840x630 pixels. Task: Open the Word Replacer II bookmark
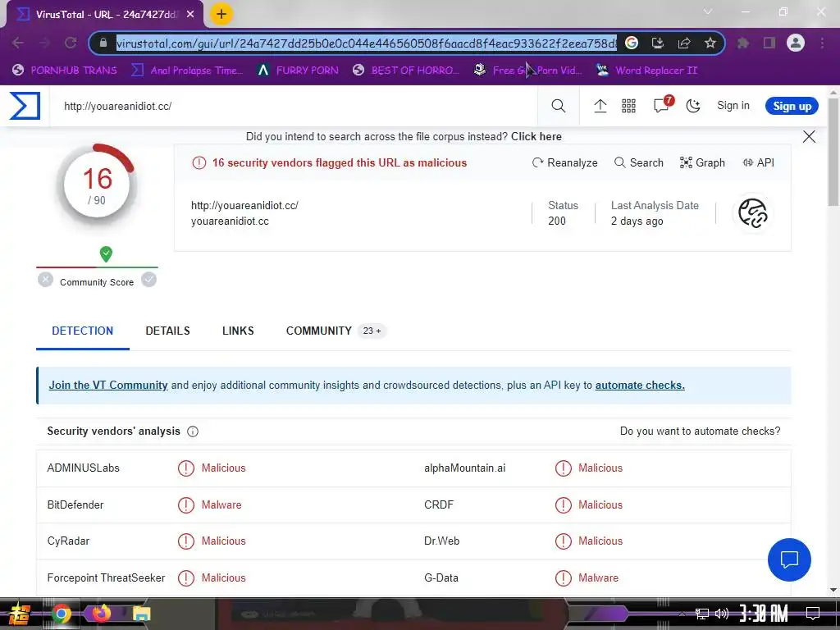click(647, 71)
